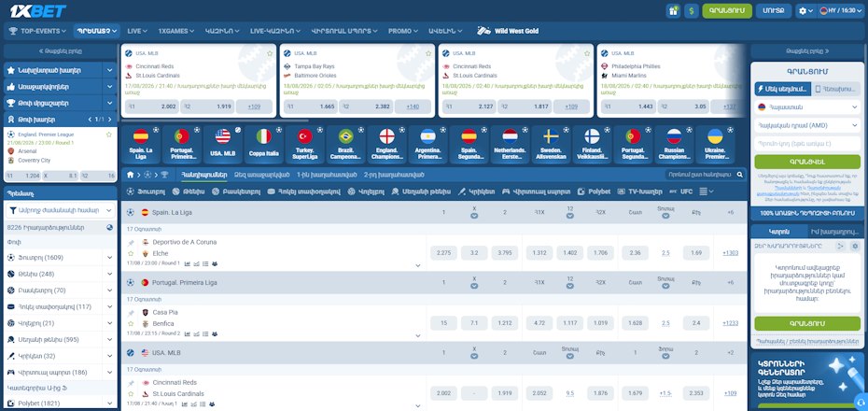
Task: Click the line chart icon under Casa Pia match
Action: pos(196,334)
